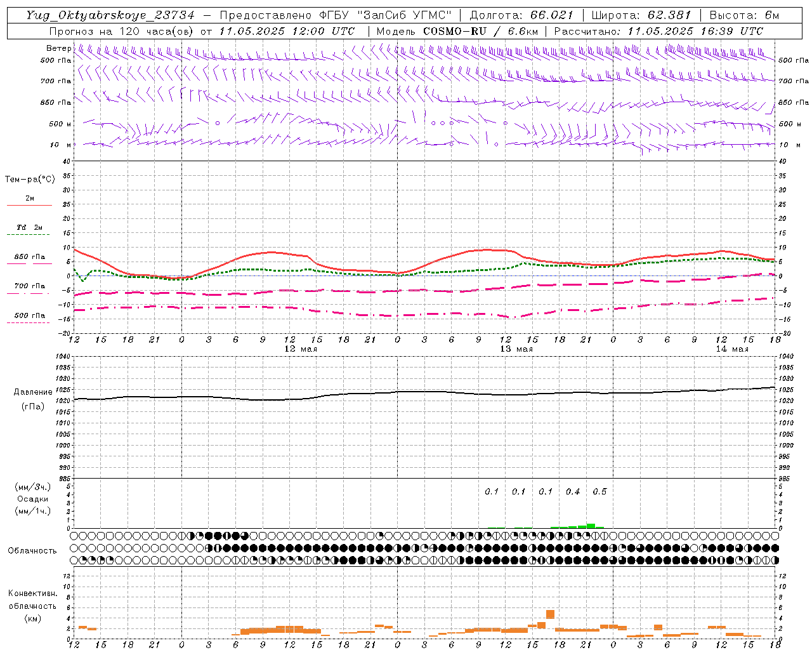The width and height of the screenshot is (812, 650).
Task: Click the 0.4 precipitation amount value
Action: click(573, 491)
